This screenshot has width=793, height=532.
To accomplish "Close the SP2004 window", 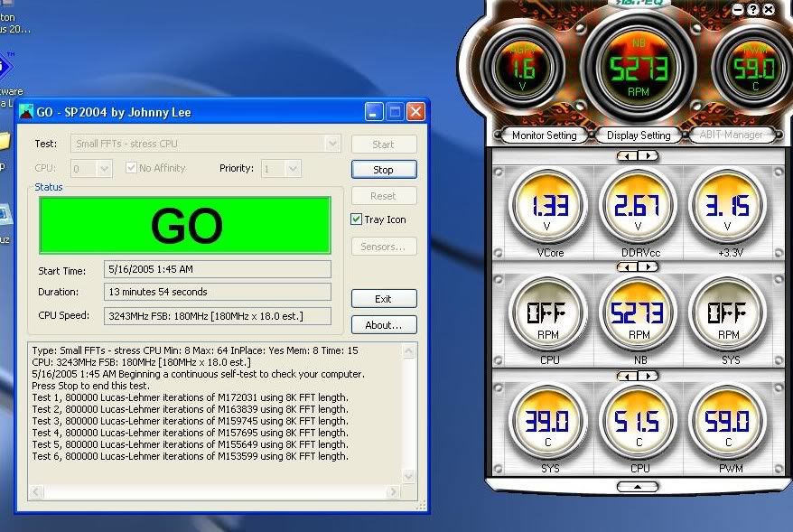I will point(415,112).
